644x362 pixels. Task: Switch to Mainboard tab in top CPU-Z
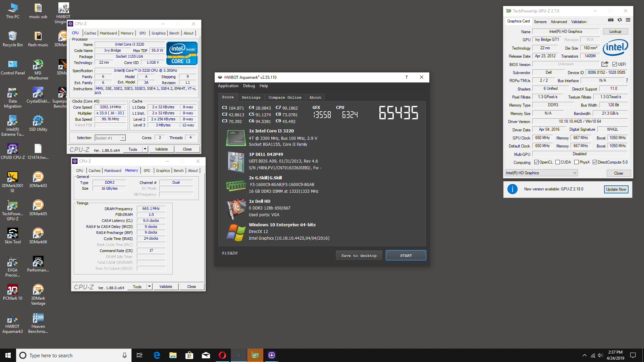click(108, 33)
